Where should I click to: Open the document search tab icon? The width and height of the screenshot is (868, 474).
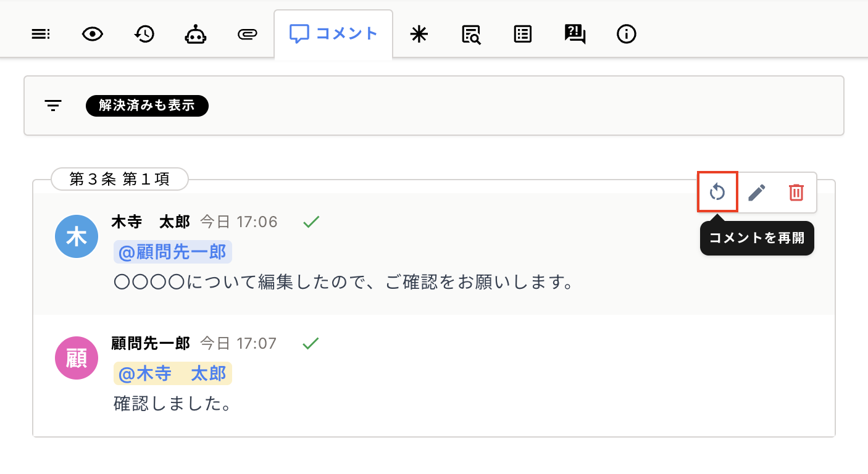tap(471, 35)
